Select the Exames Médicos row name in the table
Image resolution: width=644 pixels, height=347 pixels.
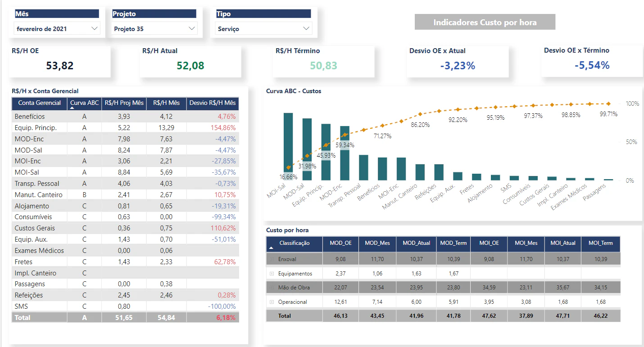click(39, 251)
